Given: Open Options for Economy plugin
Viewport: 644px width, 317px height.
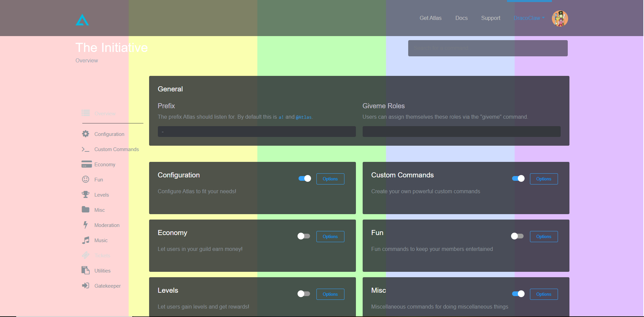Looking at the screenshot, I should coord(330,236).
